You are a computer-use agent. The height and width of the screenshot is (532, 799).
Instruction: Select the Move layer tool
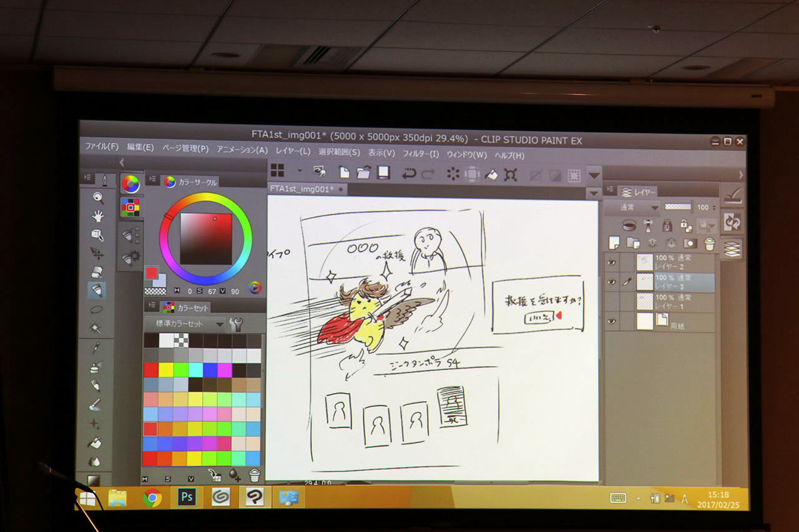pyautogui.click(x=97, y=253)
